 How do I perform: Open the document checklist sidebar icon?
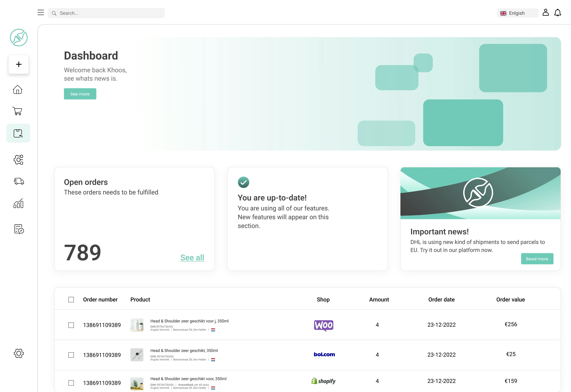pos(19,229)
